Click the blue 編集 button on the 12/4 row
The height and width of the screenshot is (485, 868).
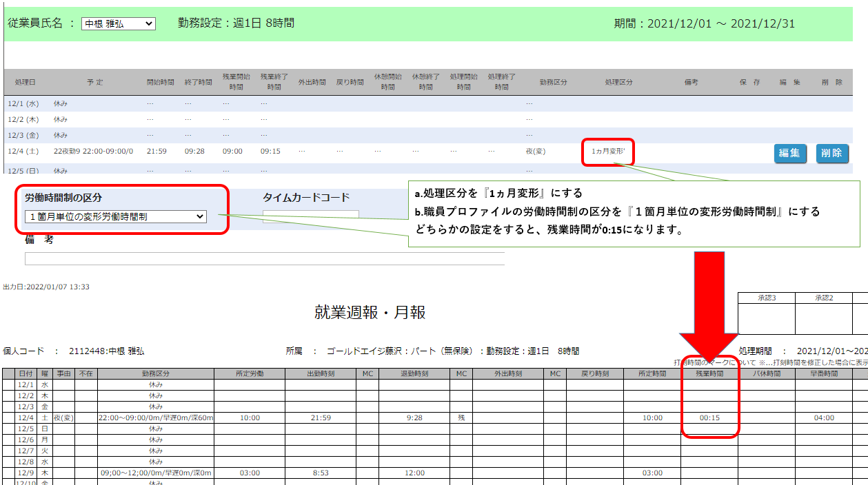tap(789, 153)
